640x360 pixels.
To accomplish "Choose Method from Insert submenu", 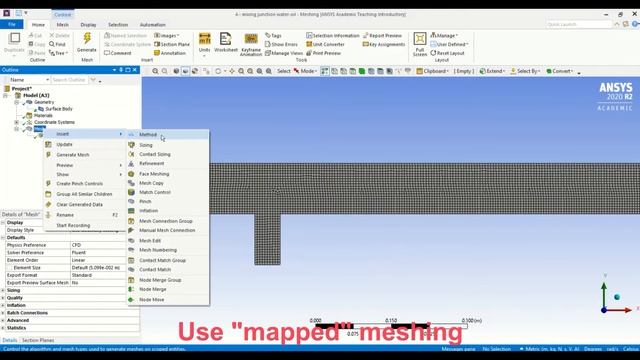I will tap(168, 135).
